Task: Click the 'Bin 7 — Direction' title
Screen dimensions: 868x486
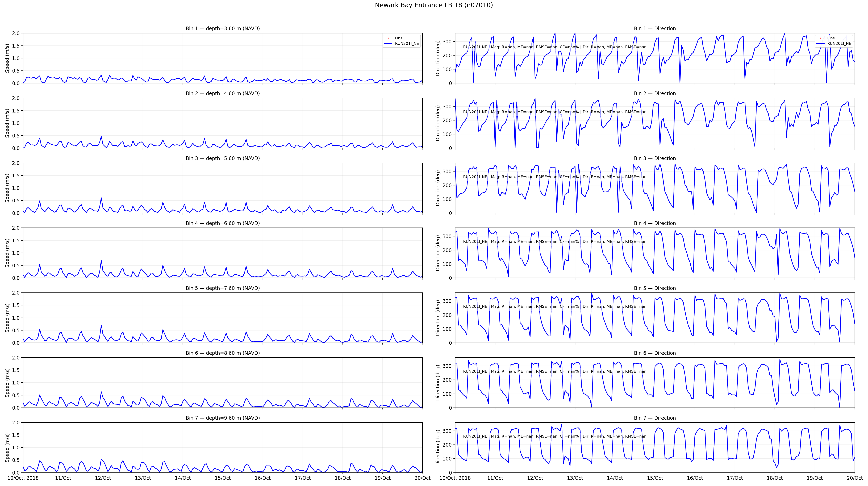Action: click(655, 418)
